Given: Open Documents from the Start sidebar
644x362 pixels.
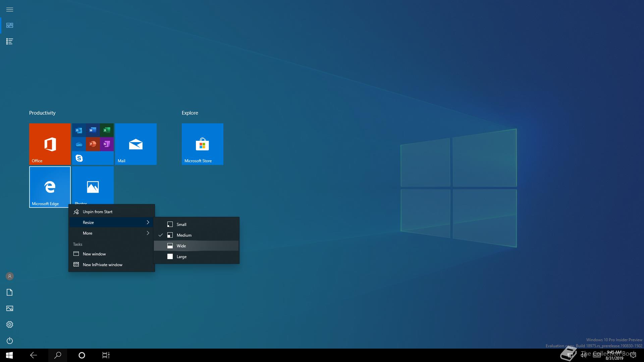Looking at the screenshot, I should (10, 292).
